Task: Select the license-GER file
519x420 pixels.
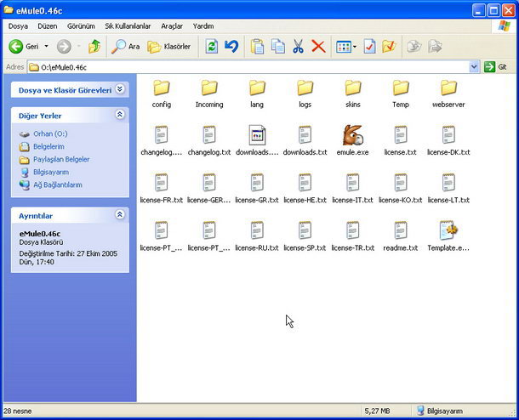Action: 209,189
